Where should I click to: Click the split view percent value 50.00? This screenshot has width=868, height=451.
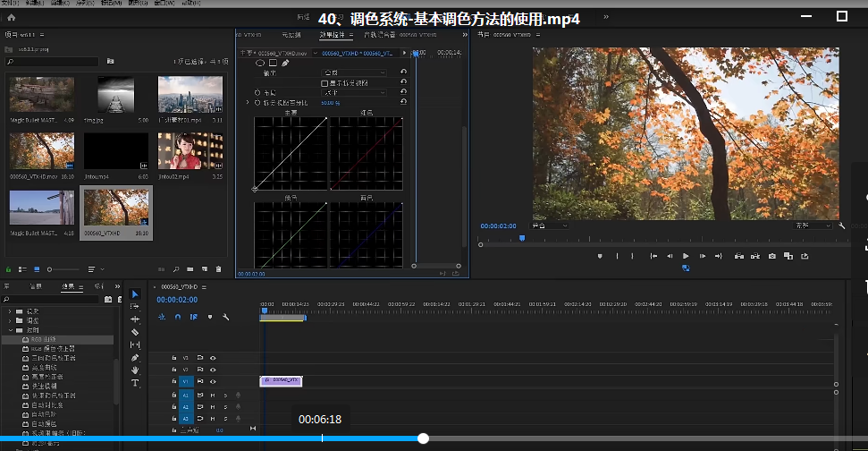point(330,103)
